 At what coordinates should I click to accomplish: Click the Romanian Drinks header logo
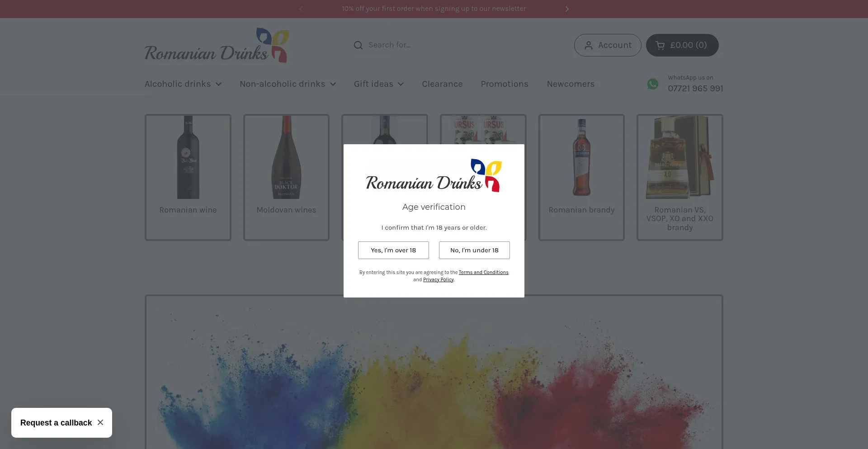217,45
